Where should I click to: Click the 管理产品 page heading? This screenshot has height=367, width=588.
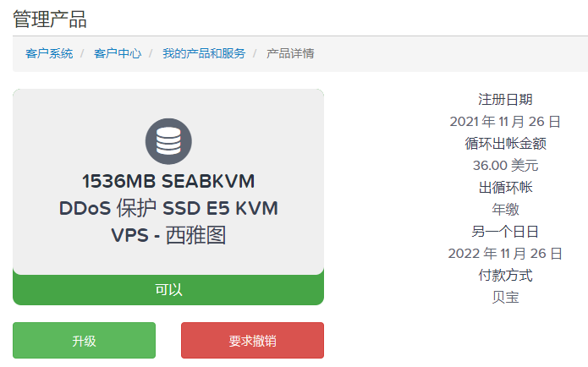pos(50,19)
